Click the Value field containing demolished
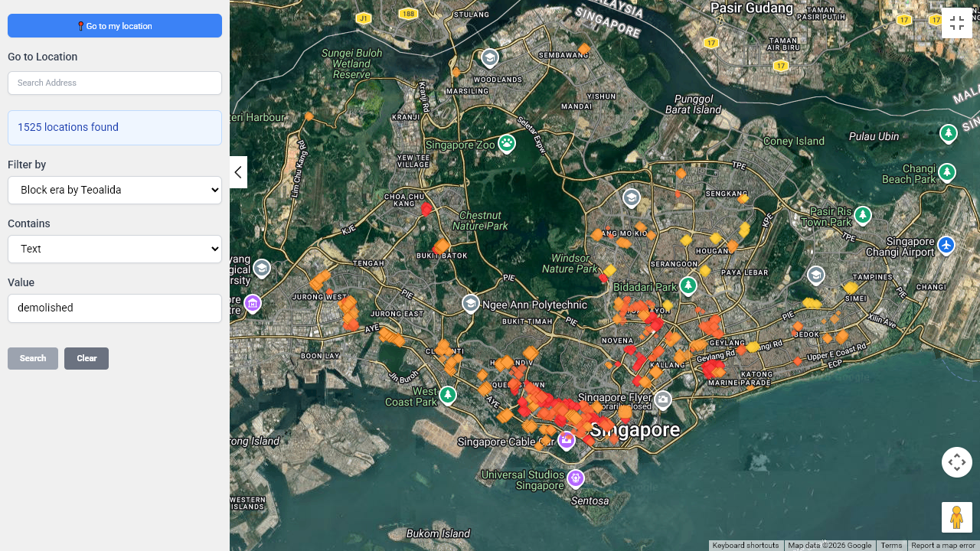980x551 pixels. (x=115, y=308)
